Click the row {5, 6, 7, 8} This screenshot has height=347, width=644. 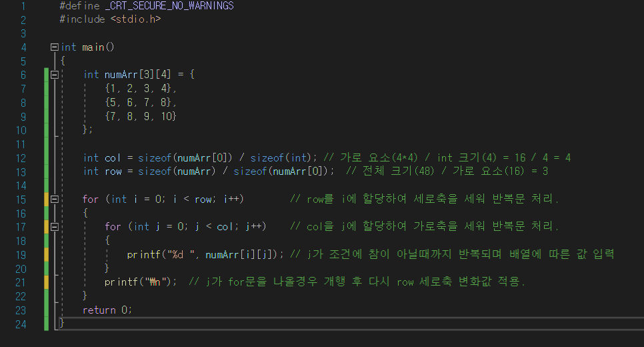pyautogui.click(x=141, y=102)
